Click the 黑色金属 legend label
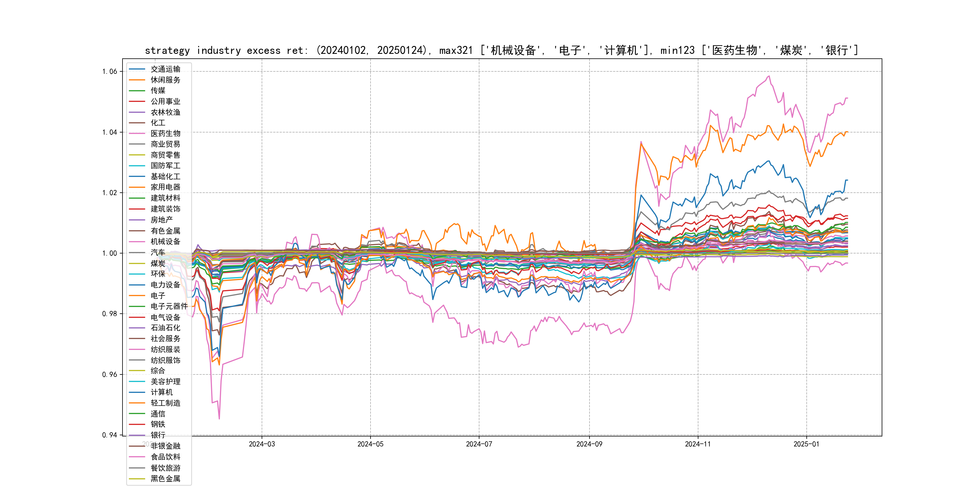This screenshot has width=980, height=490. click(x=165, y=479)
